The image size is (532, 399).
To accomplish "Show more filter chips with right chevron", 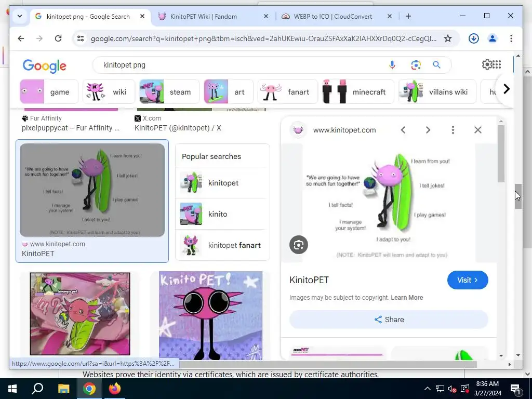I will tap(506, 89).
